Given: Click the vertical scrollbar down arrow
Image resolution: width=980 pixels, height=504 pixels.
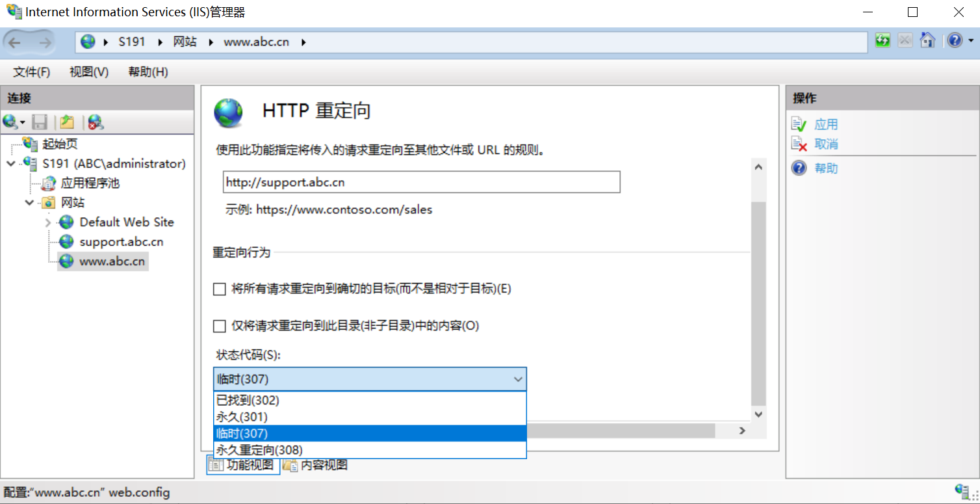Looking at the screenshot, I should pyautogui.click(x=758, y=414).
